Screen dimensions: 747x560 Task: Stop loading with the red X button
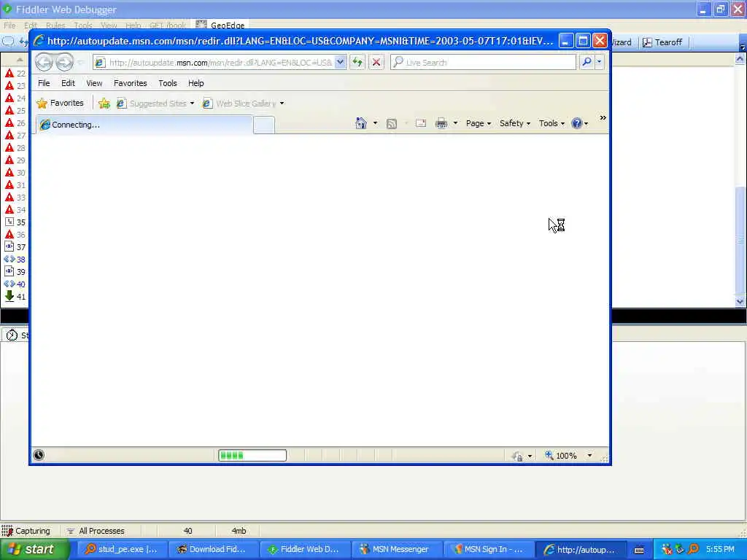[376, 63]
